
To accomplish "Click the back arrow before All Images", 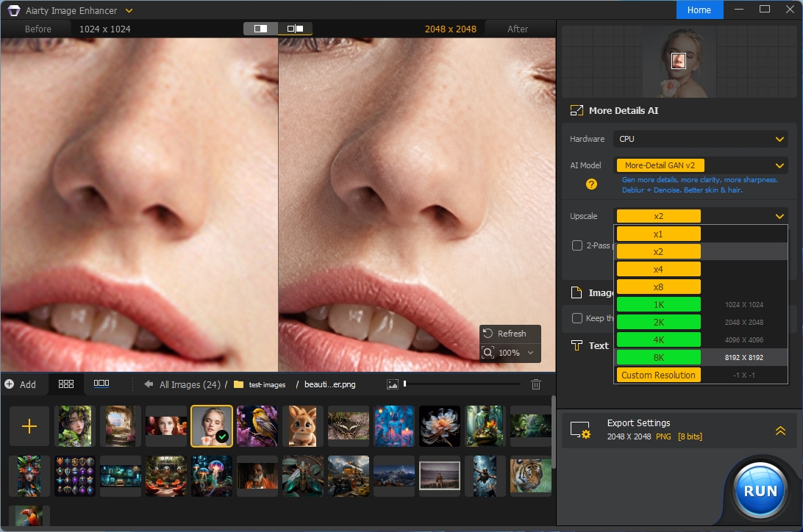I will click(149, 384).
